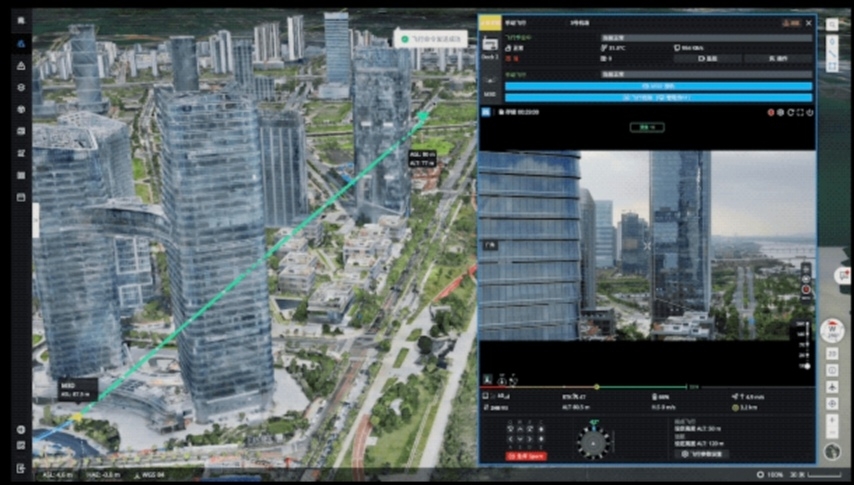This screenshot has width=854, height=485.
Task: Click the map search magnifier icon
Action: click(x=832, y=25)
